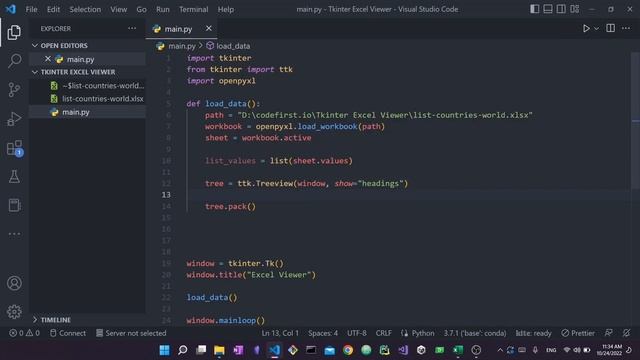Open the Accounts menu icon

(14, 283)
